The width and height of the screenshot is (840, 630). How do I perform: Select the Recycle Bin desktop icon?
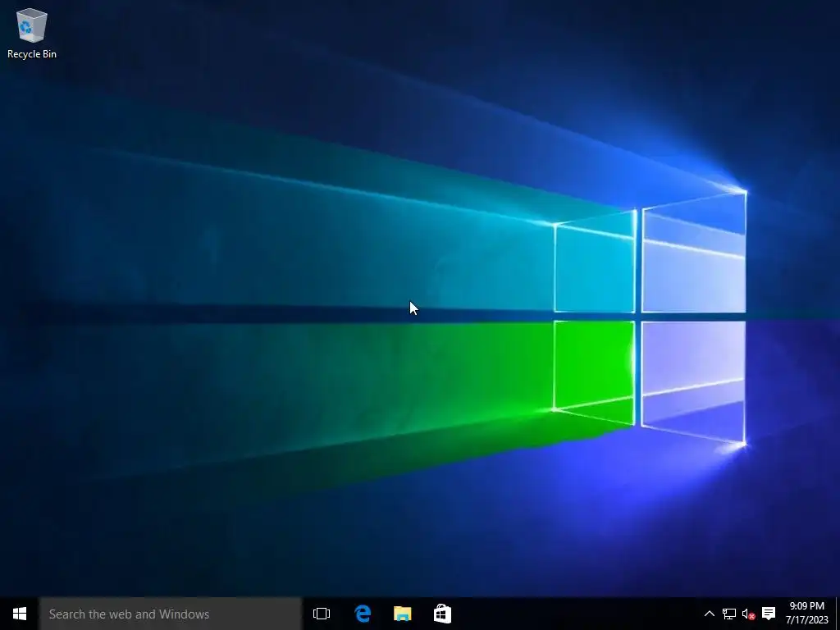(32, 33)
